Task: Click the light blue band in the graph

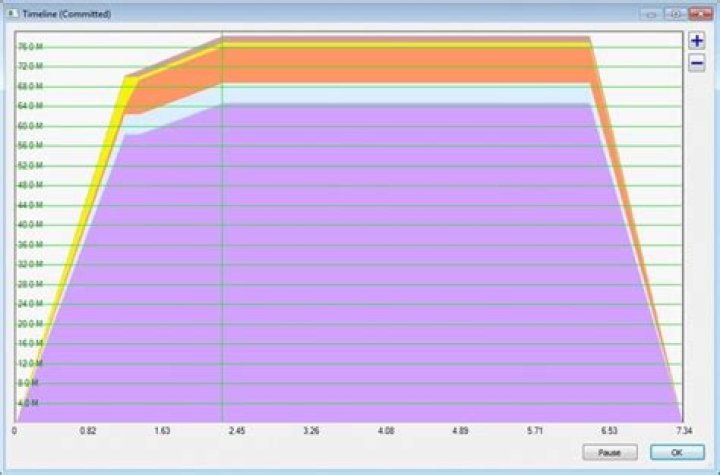Action: tap(404, 94)
